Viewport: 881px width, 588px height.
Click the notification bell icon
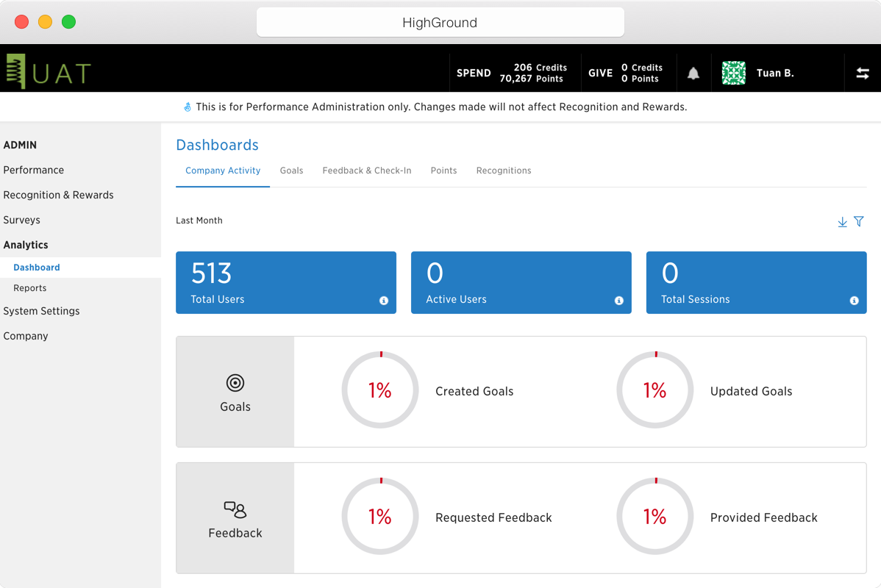pyautogui.click(x=693, y=73)
